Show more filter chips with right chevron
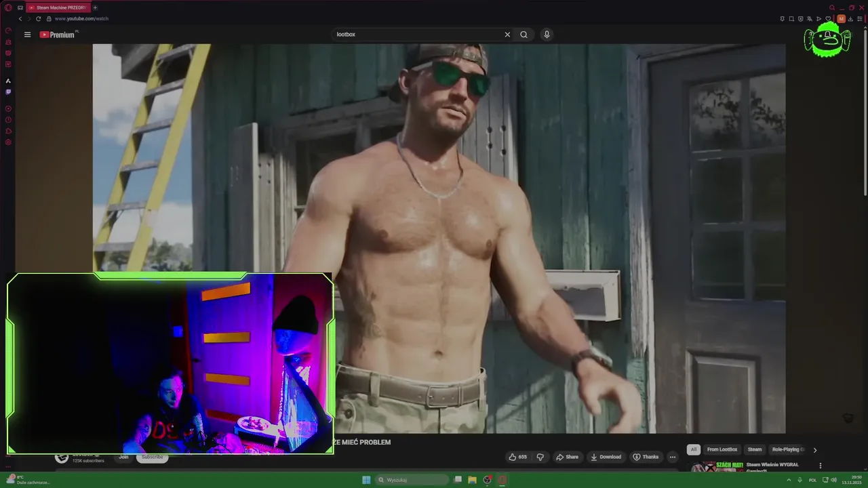Screen dimensions: 868x488 815,449
